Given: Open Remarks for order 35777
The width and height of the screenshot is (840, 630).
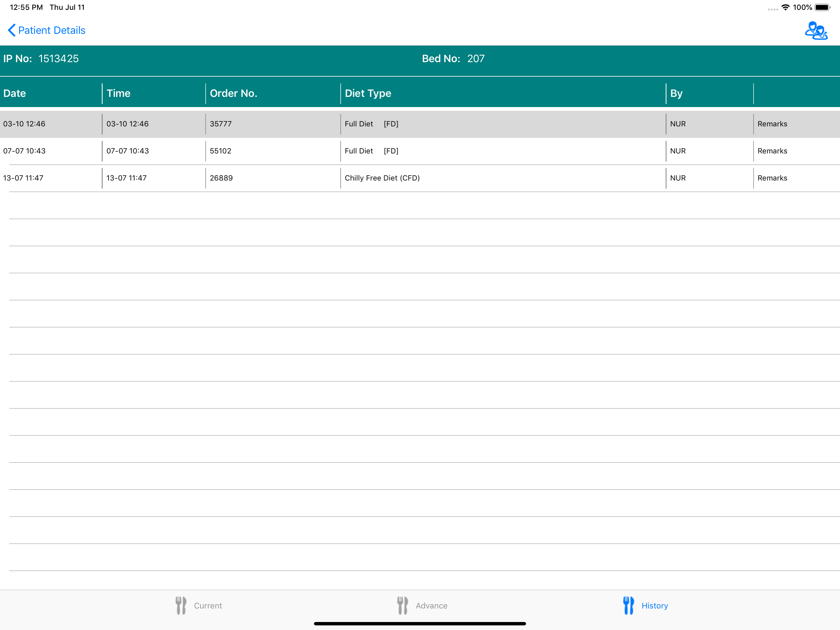Looking at the screenshot, I should [x=772, y=124].
